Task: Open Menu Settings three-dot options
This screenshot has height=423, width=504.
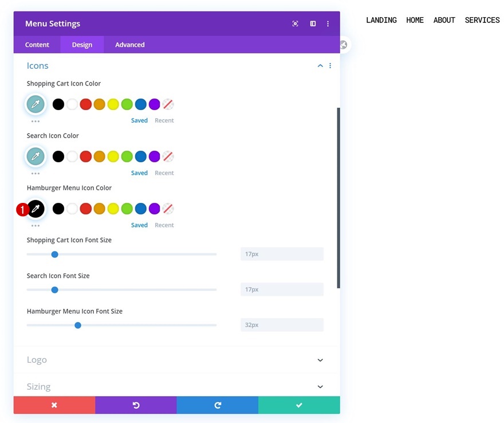Action: 328,23
